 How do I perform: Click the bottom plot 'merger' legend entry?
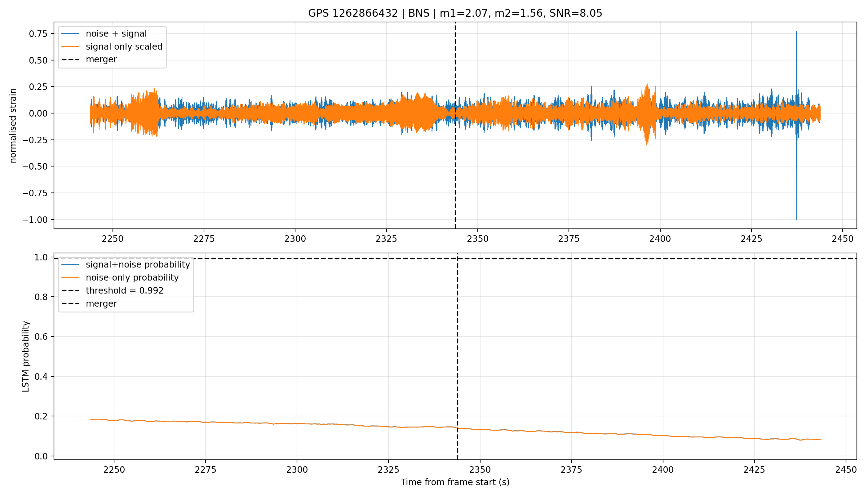89,303
